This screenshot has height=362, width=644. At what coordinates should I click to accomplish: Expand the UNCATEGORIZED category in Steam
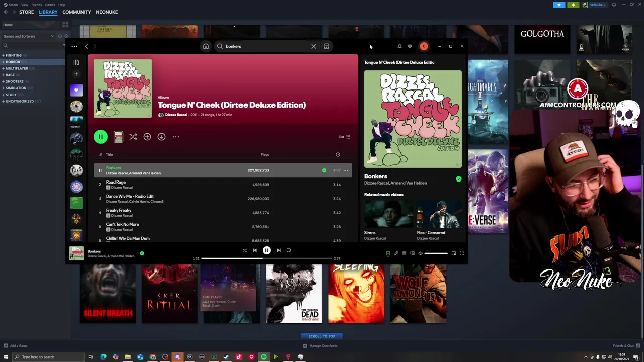(20, 101)
